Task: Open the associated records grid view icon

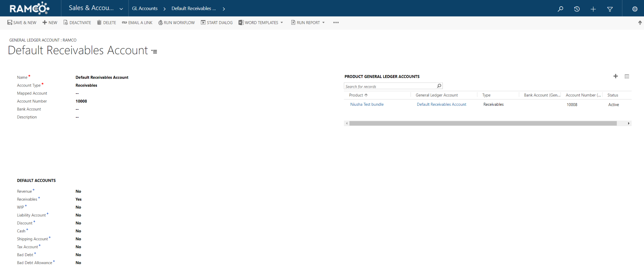Action: 627,76
